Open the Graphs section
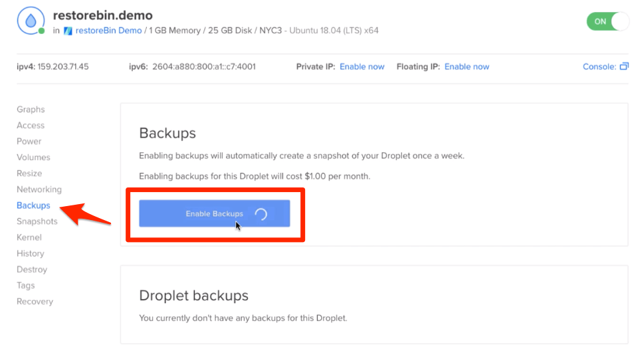 (31, 109)
